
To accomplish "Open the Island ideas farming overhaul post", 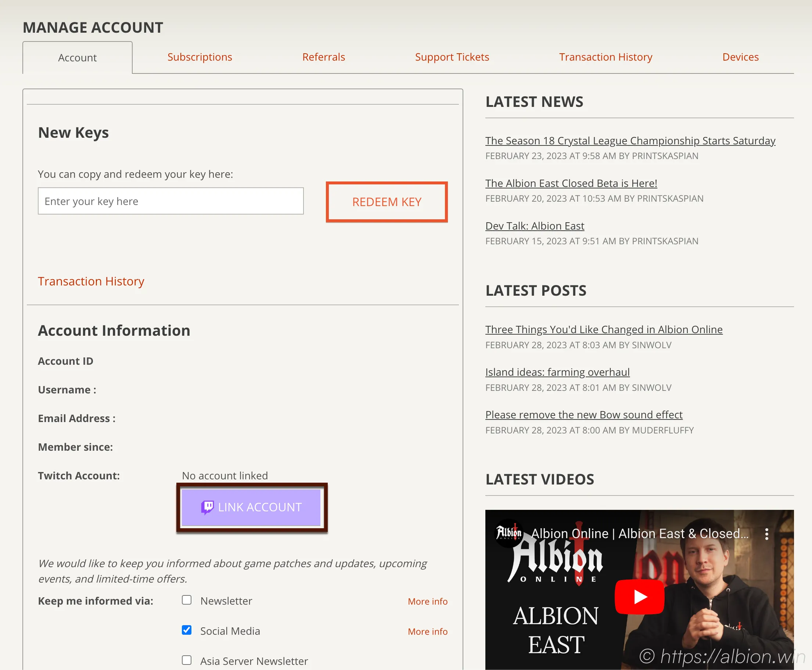I will (x=557, y=372).
